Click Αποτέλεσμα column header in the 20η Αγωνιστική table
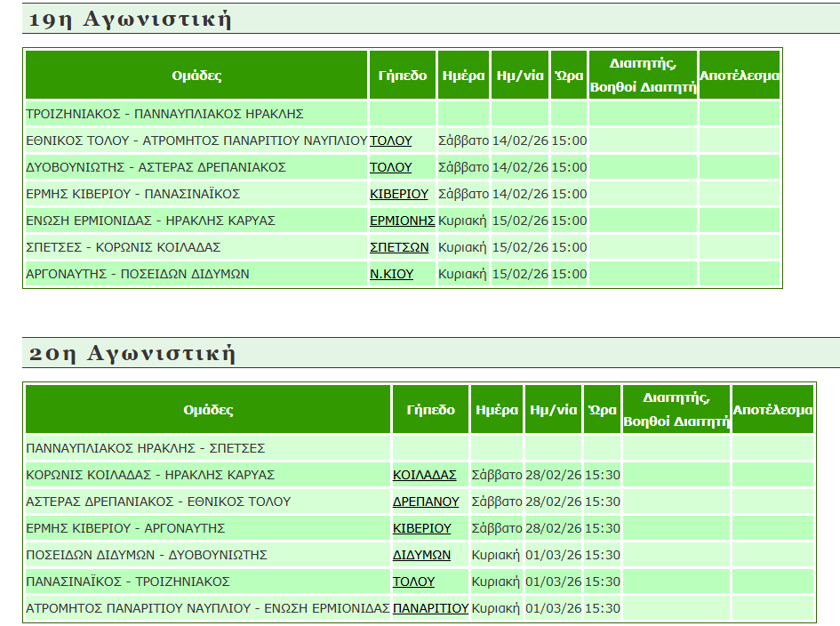The width and height of the screenshot is (840, 626). [772, 410]
